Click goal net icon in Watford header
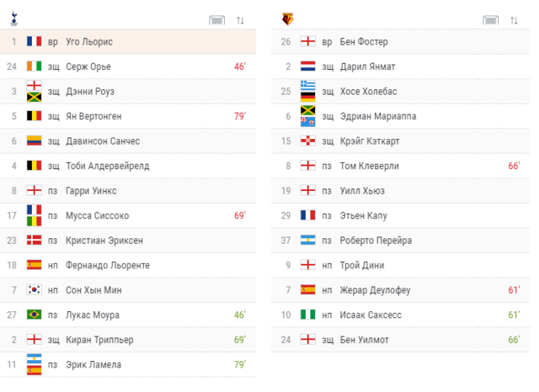 point(490,20)
